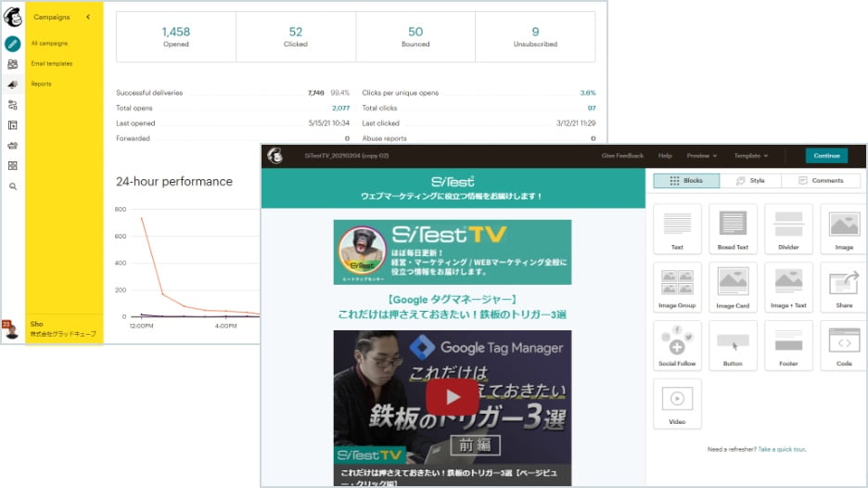The height and width of the screenshot is (488, 868).
Task: Click the Give Feedback link
Action: pos(622,156)
